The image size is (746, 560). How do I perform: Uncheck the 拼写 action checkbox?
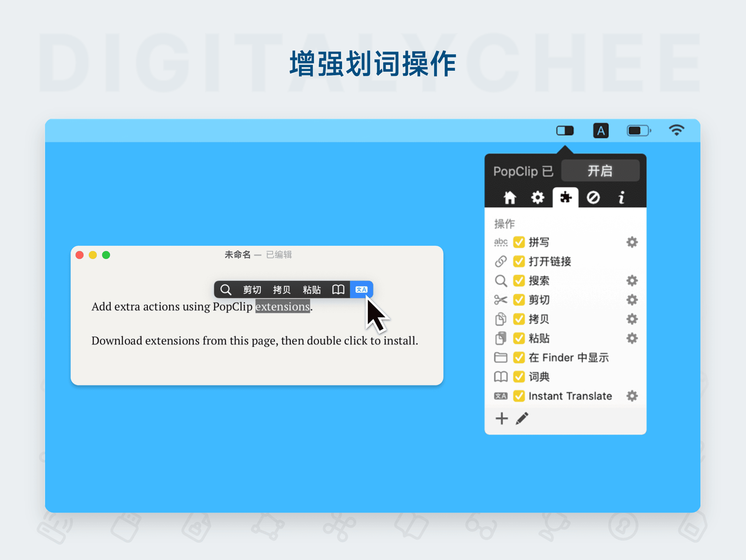click(x=519, y=242)
